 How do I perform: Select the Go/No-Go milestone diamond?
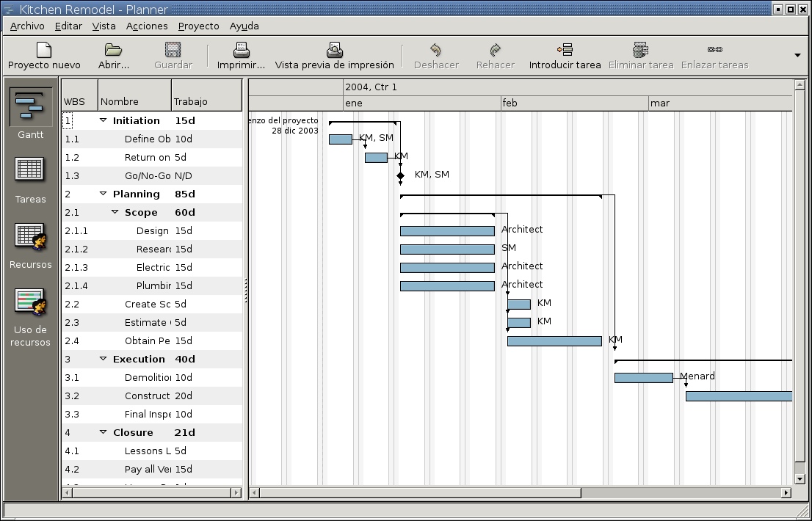400,176
